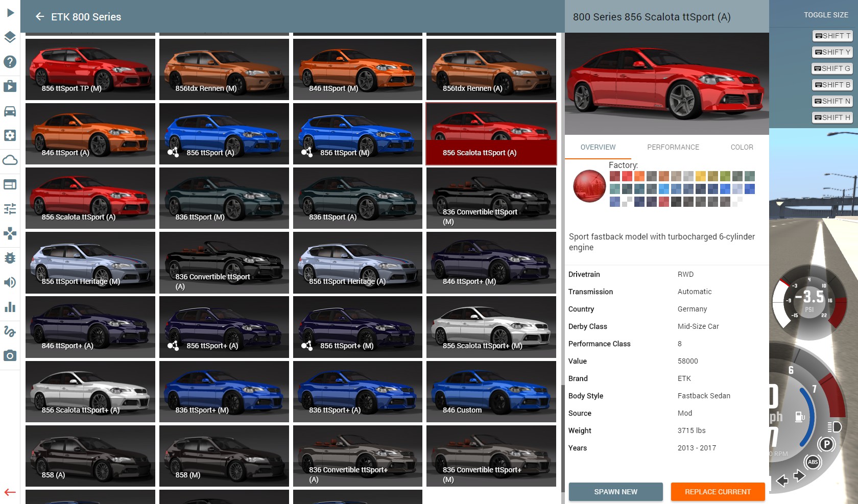
Task: Click the red back arrow at sidebar bottom
Action: [x=10, y=492]
